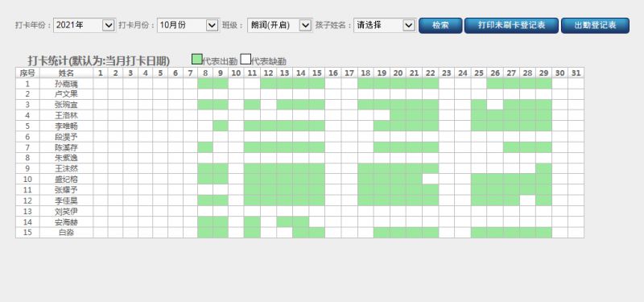The width and height of the screenshot is (644, 302).
Task: Click the day 8 column header
Action: [205, 72]
